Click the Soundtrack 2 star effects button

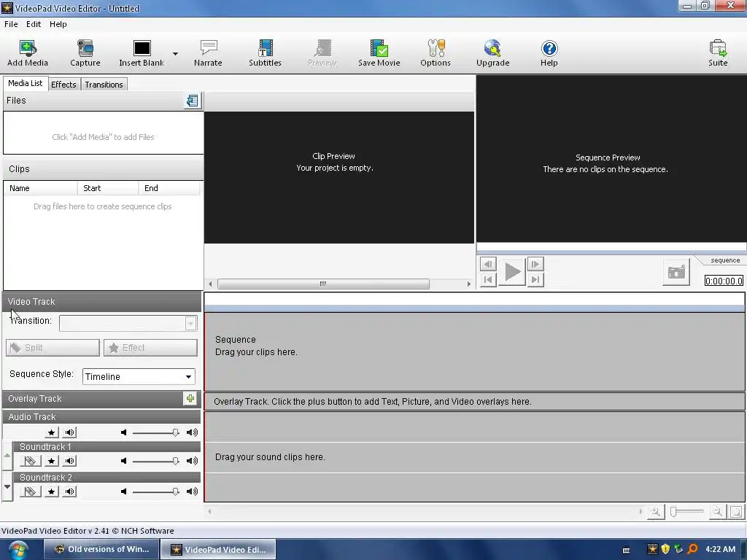tap(52, 491)
